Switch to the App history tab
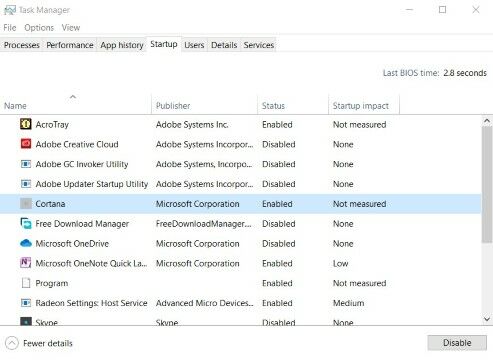The height and width of the screenshot is (360, 493). 122,45
